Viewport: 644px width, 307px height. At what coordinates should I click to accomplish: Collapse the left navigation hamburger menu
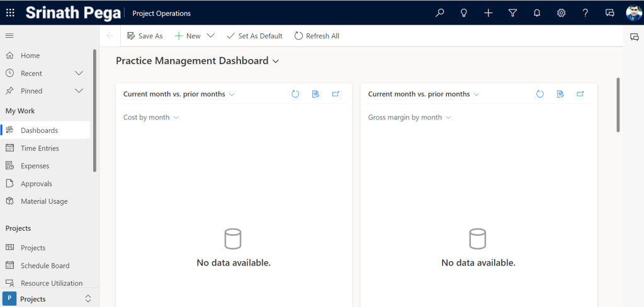tap(9, 36)
